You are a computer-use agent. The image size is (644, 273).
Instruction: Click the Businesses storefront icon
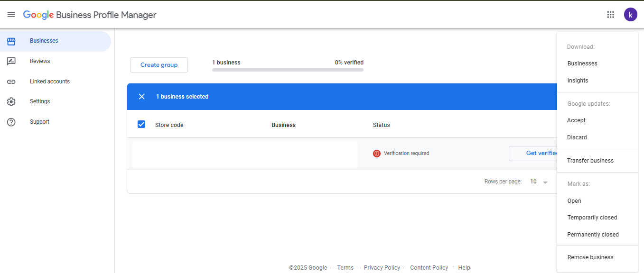pyautogui.click(x=11, y=41)
